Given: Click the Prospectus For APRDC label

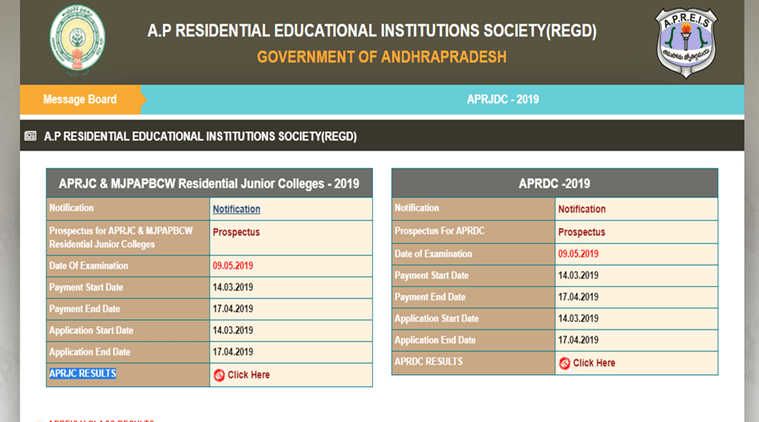Looking at the screenshot, I should pos(440,231).
